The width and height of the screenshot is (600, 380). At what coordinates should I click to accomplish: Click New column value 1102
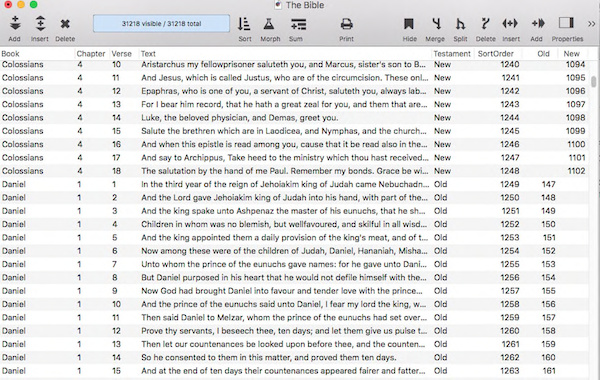(576, 171)
